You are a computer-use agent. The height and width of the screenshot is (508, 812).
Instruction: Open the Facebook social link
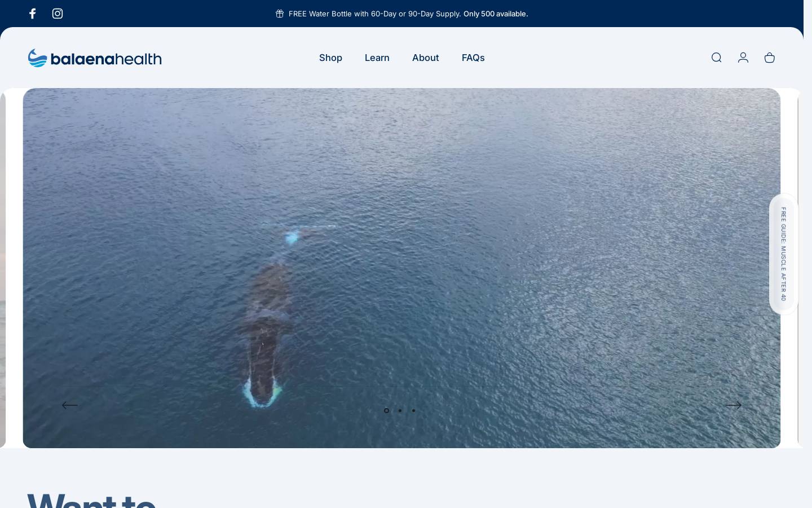pos(33,14)
